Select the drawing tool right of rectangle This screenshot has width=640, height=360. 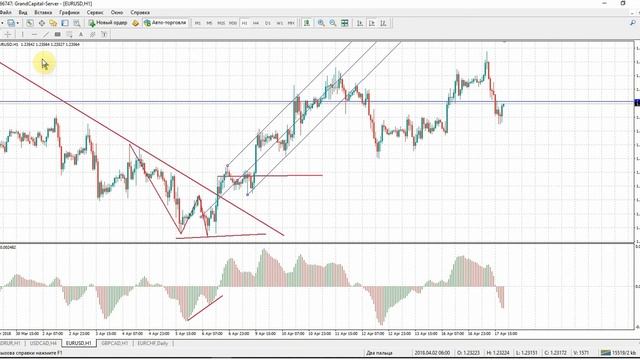coord(69,34)
